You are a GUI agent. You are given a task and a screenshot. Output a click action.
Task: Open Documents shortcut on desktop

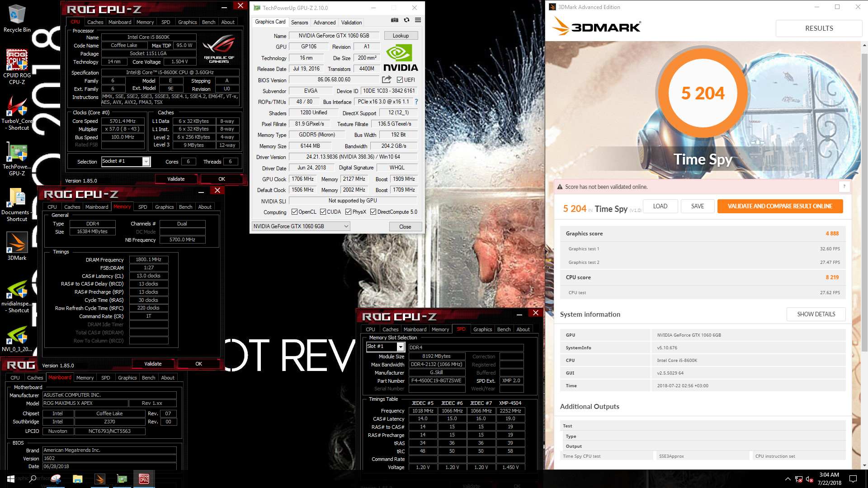17,204
